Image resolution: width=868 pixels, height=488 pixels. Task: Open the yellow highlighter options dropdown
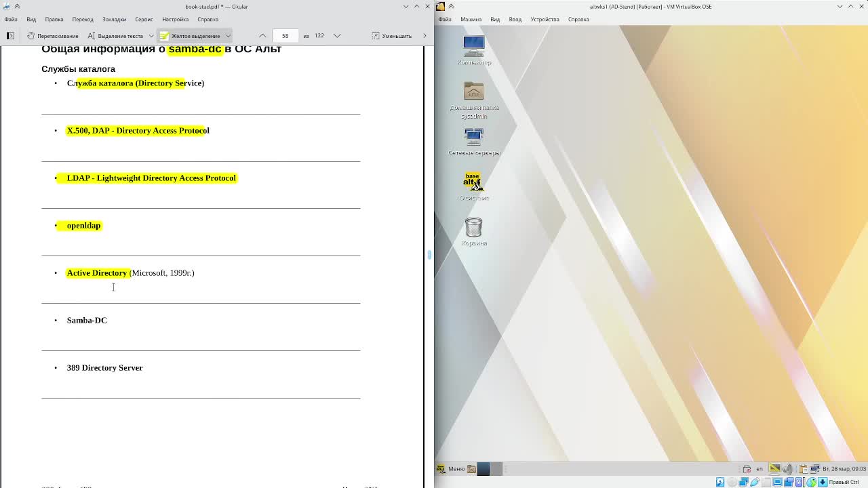pos(228,35)
